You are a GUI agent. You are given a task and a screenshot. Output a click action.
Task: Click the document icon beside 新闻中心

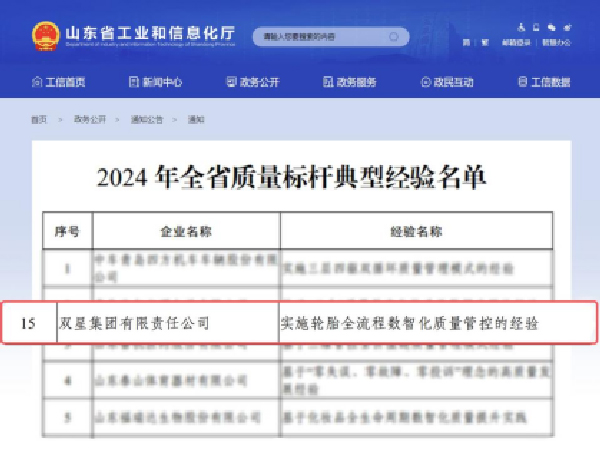[x=134, y=82]
